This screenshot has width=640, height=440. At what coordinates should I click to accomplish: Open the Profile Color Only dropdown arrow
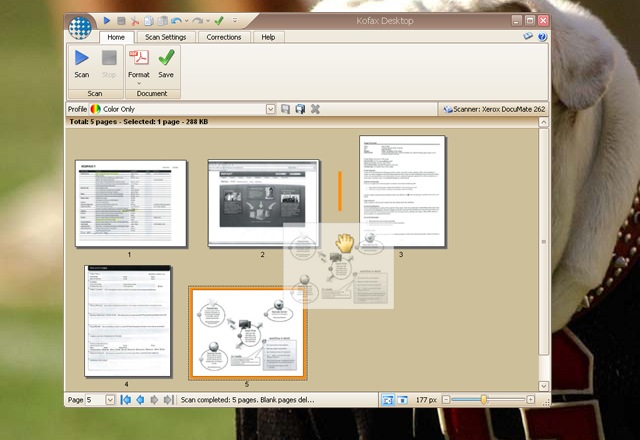(x=270, y=109)
